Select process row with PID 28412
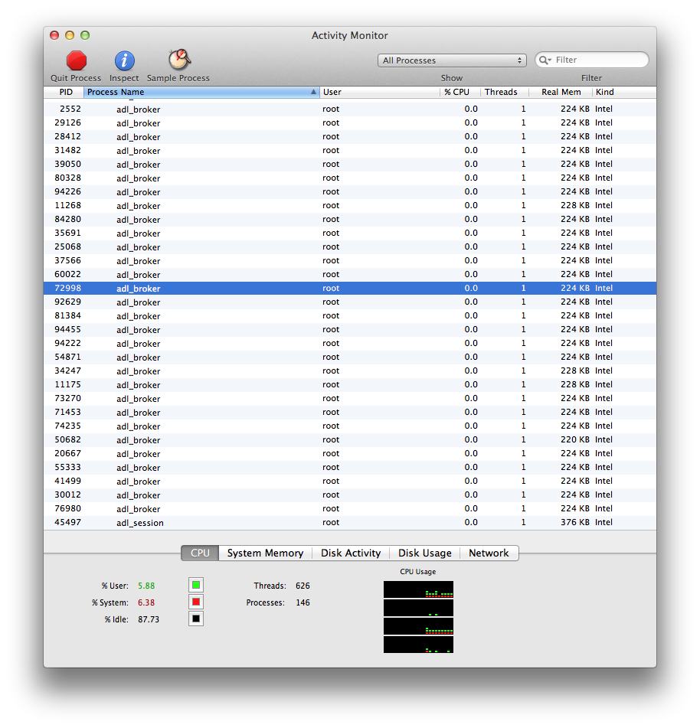Screen dimensions: 700x728 [x=350, y=136]
